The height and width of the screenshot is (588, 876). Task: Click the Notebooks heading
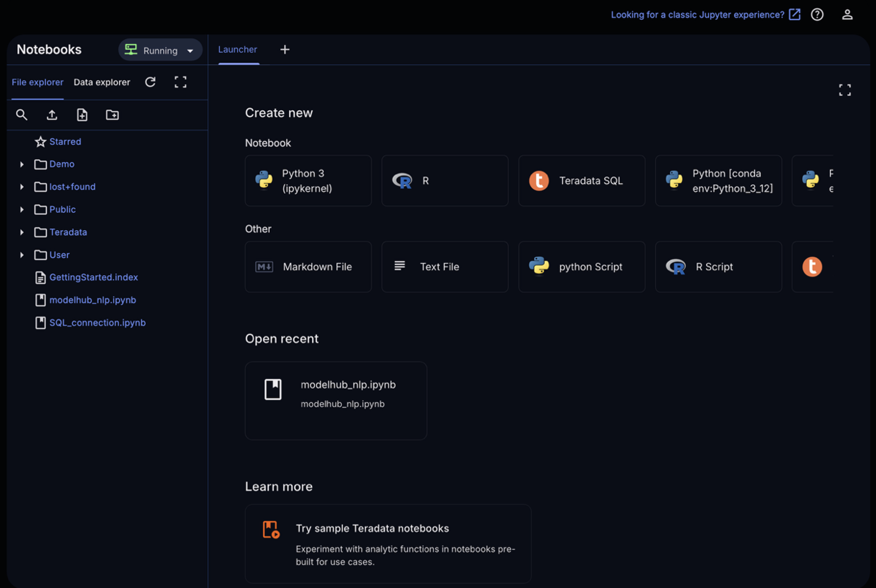(x=49, y=49)
